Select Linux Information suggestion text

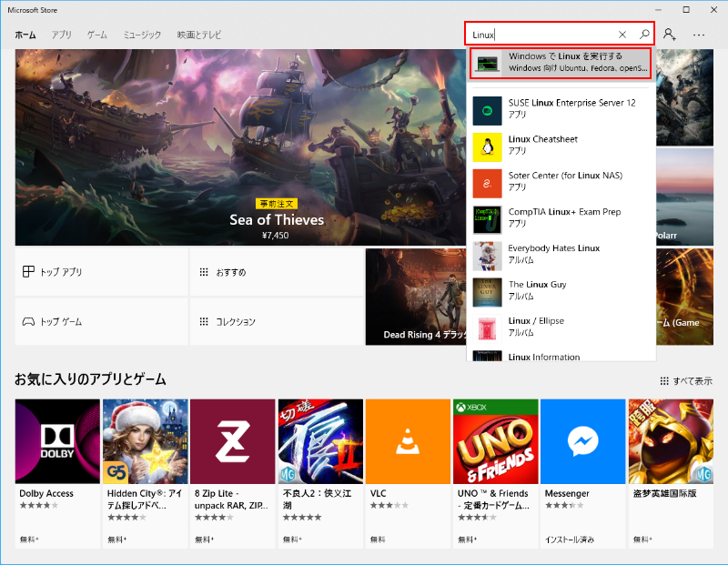[543, 357]
